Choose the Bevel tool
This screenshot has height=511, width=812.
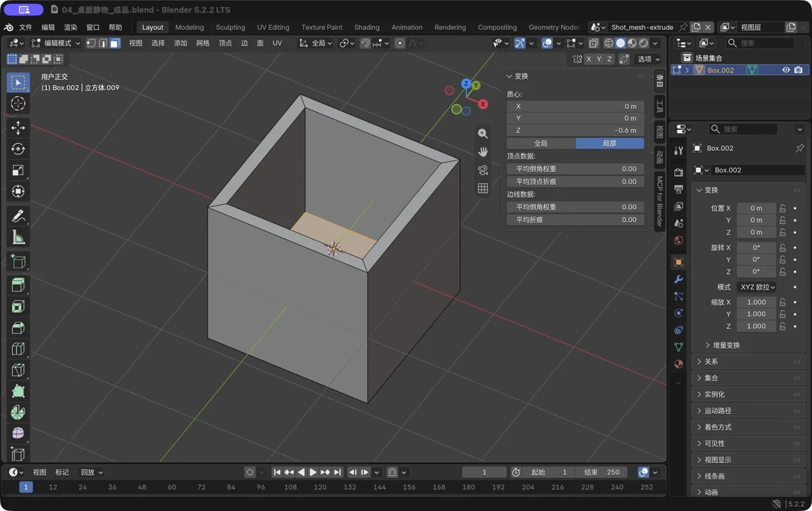click(x=18, y=328)
